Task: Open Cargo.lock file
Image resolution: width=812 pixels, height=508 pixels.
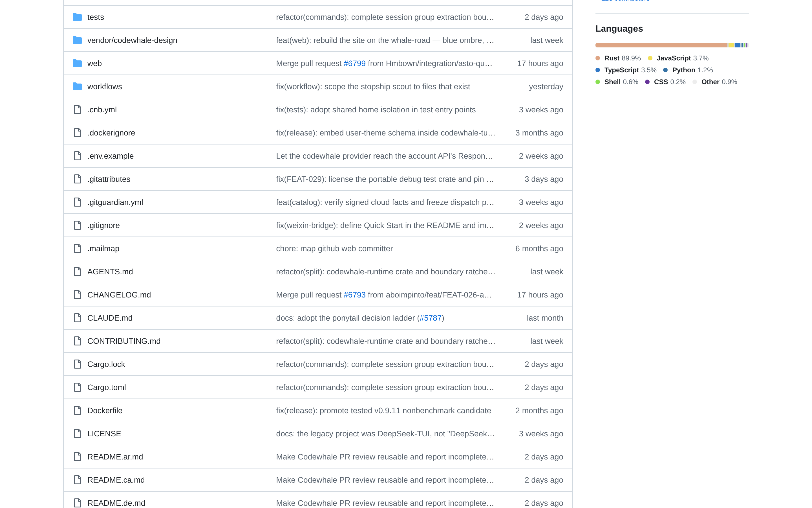Action: coord(106,364)
